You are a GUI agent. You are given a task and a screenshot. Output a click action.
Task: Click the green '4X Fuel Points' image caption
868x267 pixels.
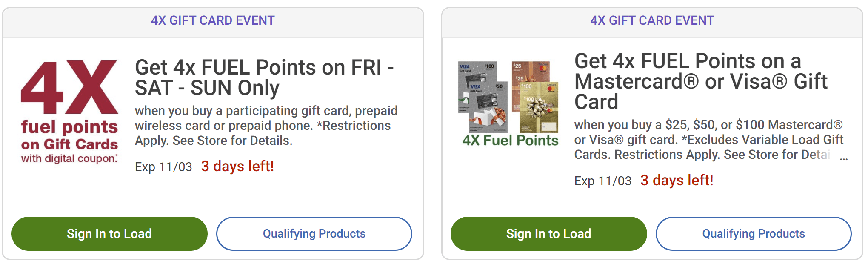[510, 141]
